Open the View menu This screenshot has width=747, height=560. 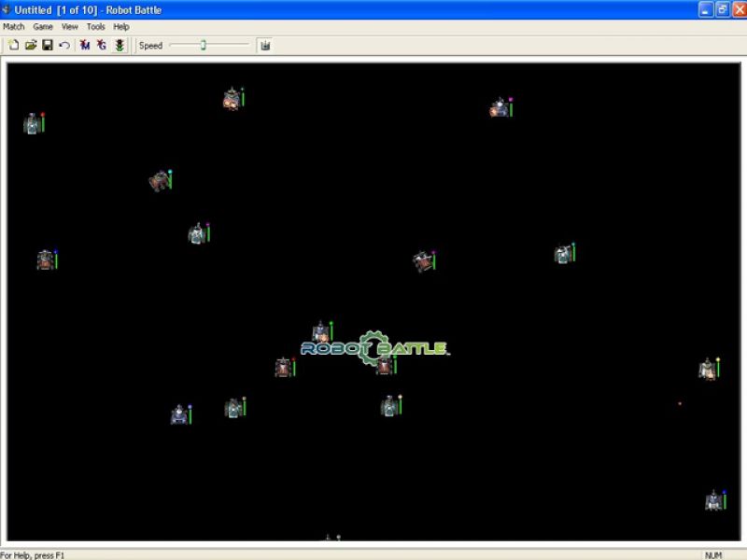point(69,27)
